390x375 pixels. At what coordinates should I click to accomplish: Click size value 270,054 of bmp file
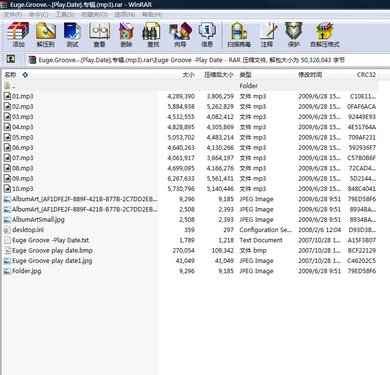[x=184, y=250]
